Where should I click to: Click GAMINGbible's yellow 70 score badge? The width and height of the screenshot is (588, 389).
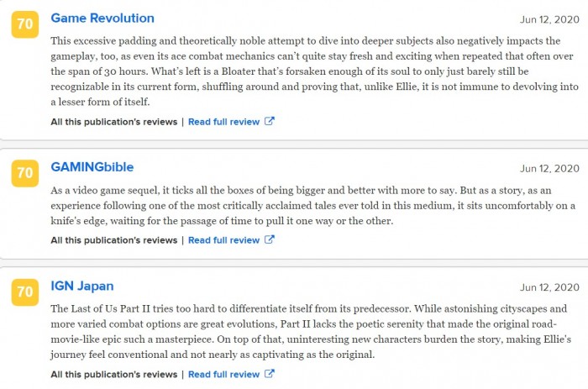(x=25, y=175)
